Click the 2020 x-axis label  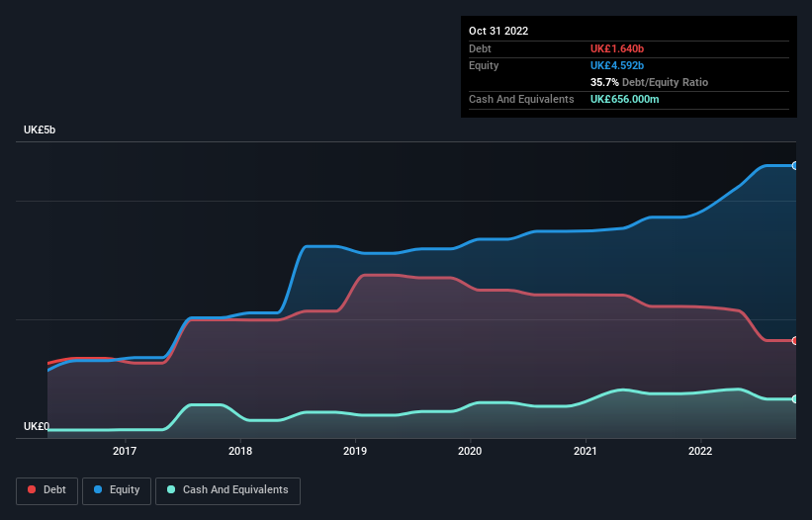click(x=470, y=451)
